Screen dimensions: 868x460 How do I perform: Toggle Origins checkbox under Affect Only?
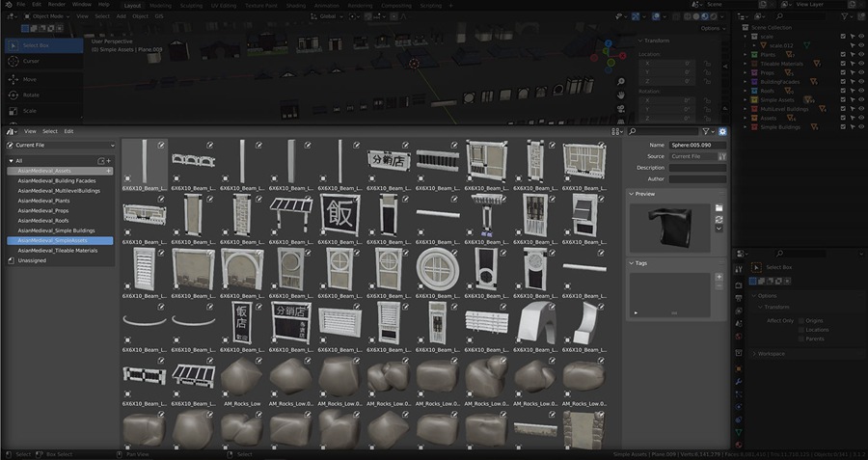tap(801, 320)
